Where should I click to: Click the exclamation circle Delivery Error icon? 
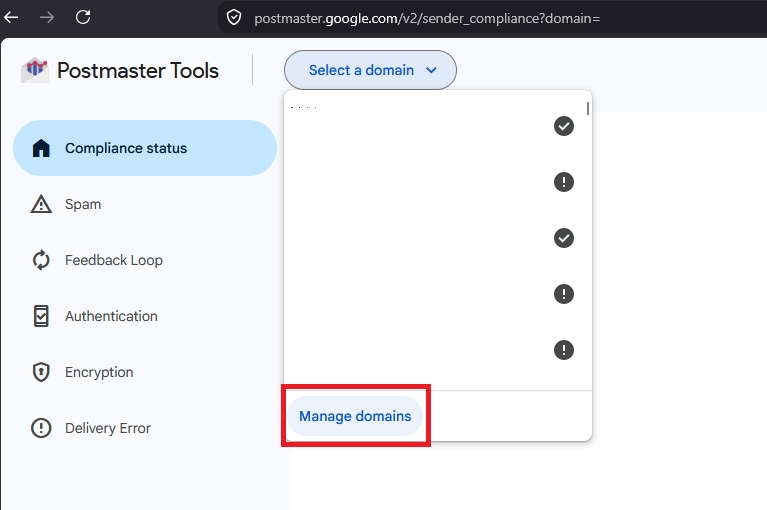(41, 428)
